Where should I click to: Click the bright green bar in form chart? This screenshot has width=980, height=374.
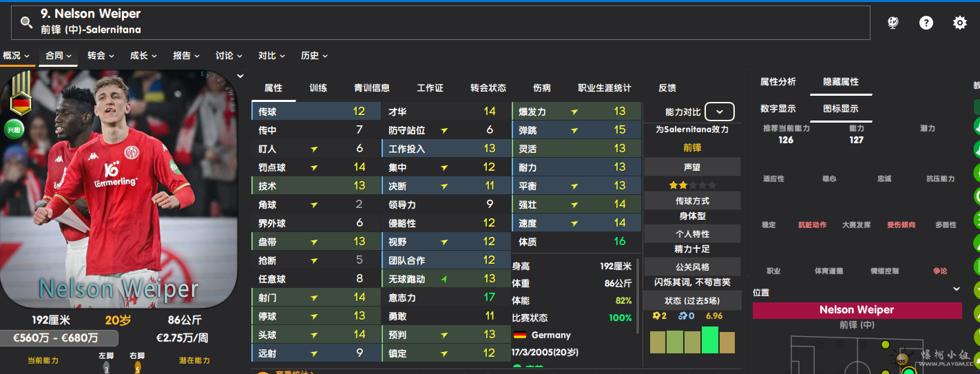(710, 340)
